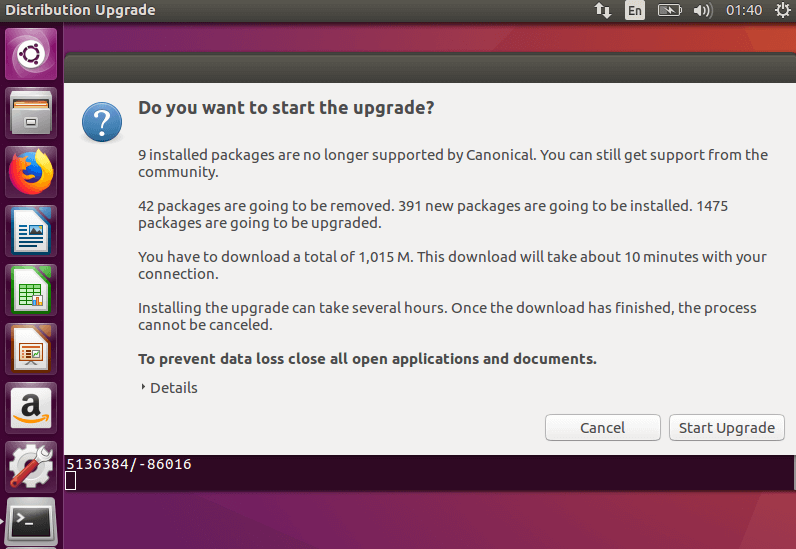
Task: Switch to the Terminal launcher icon
Action: 31,522
